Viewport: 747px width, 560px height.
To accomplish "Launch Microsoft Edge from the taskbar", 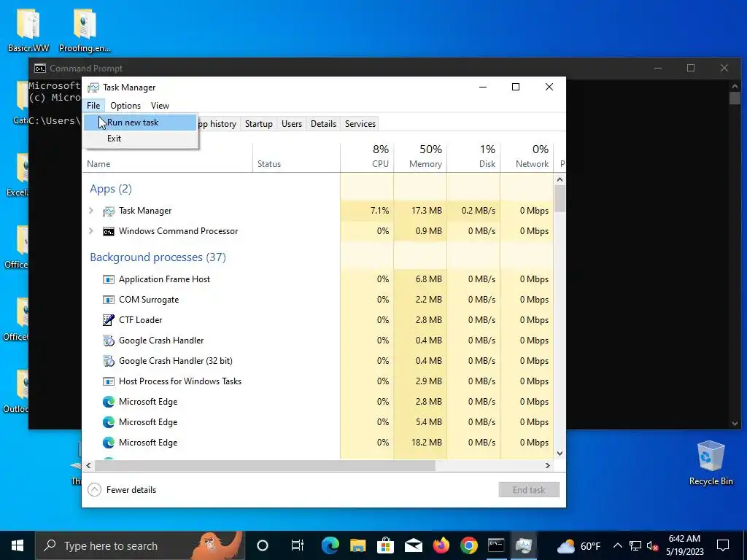I will [330, 545].
